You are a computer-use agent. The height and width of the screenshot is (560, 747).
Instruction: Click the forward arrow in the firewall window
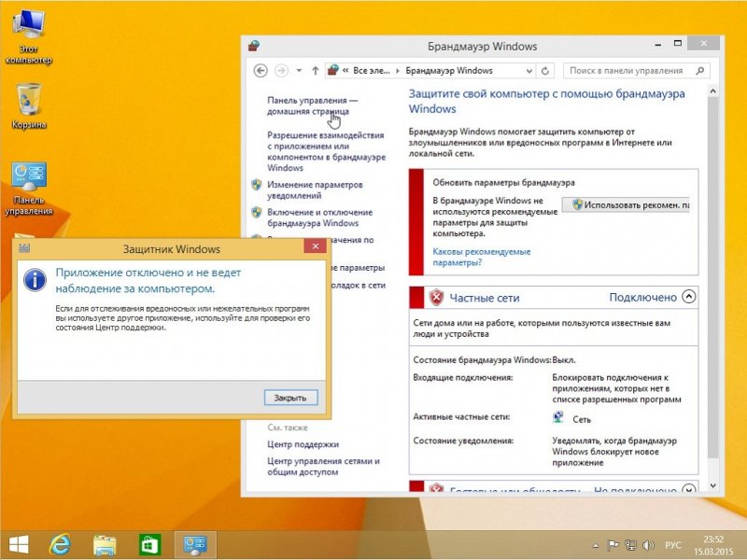[x=282, y=71]
